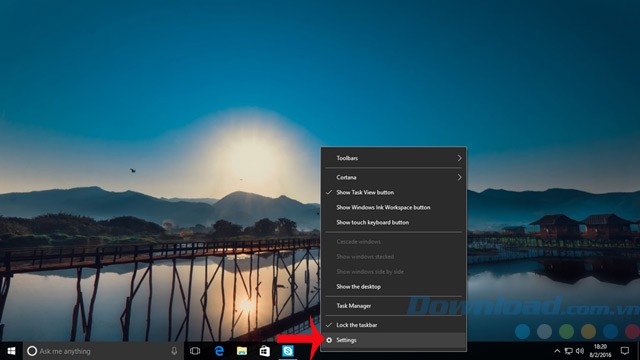
Task: Open the volume tray icon
Action: 580,351
